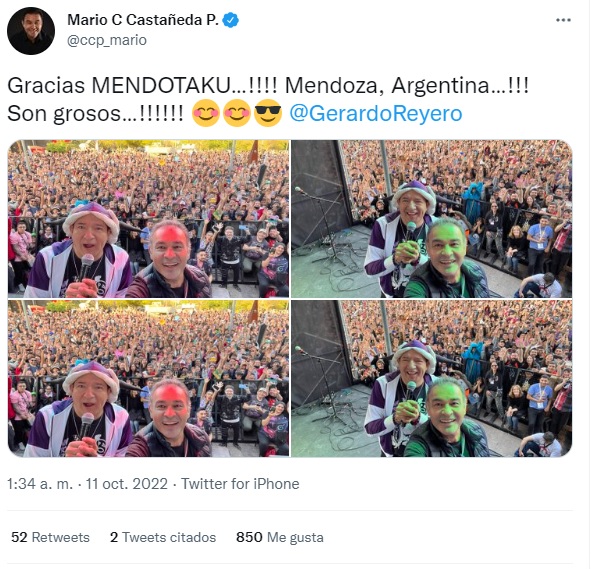
Task: Open bottom-left crowd selfie photo
Action: [149, 378]
